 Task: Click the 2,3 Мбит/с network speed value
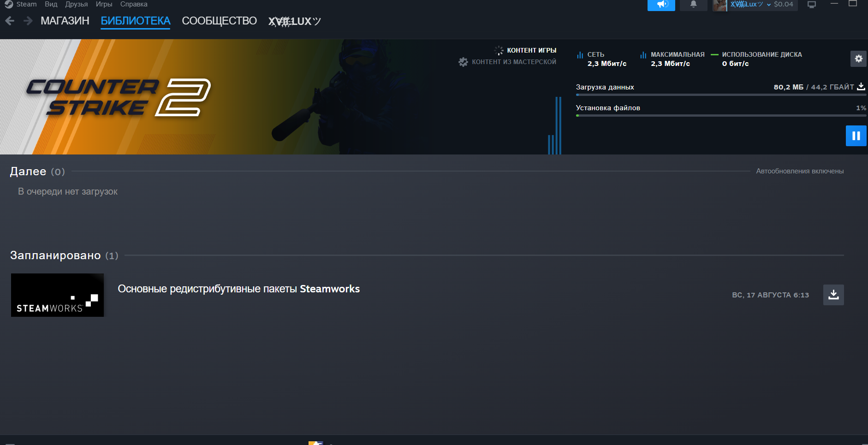point(607,64)
